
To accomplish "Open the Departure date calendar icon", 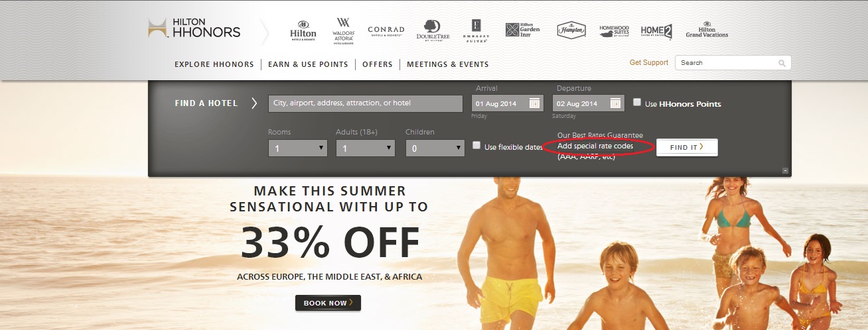I will (x=615, y=103).
